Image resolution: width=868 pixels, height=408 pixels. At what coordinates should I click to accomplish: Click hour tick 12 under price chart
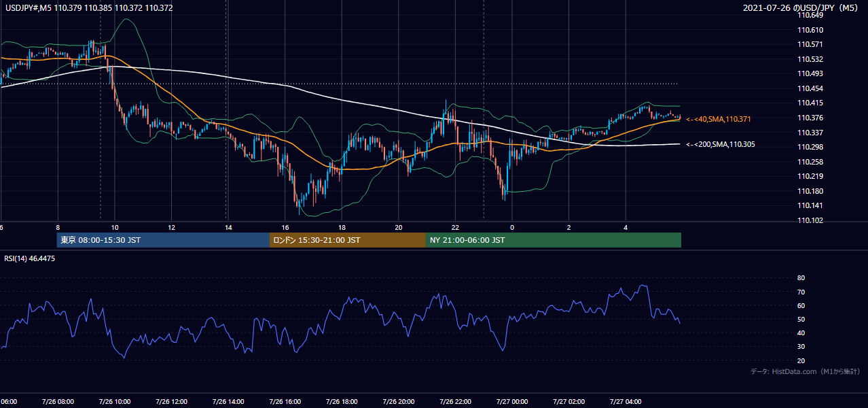pyautogui.click(x=171, y=228)
